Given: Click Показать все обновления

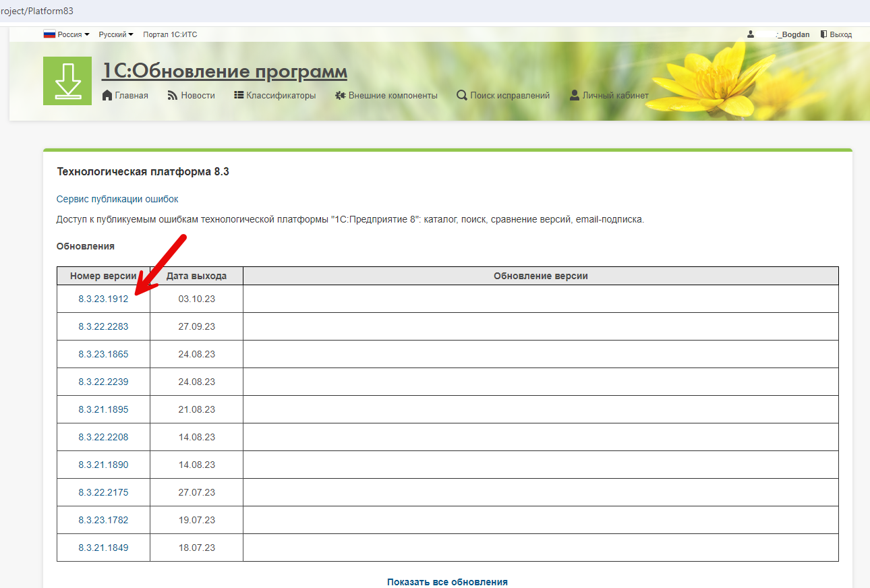Looking at the screenshot, I should pos(447,582).
